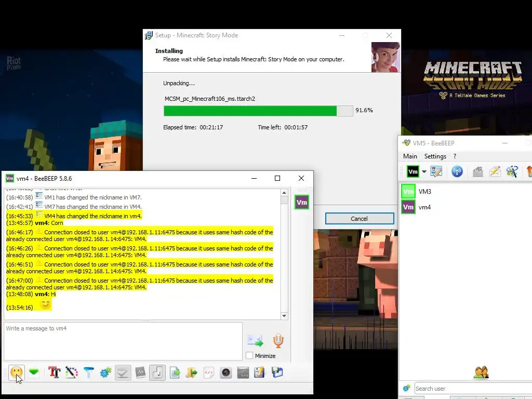Maximize the vm4 BeeBEEP chat window
Screen dimensions: 532x399
pos(277,179)
